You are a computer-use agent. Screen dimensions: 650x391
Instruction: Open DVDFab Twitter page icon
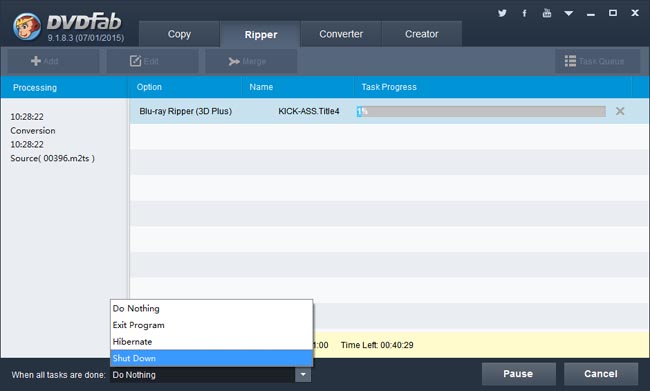click(502, 13)
